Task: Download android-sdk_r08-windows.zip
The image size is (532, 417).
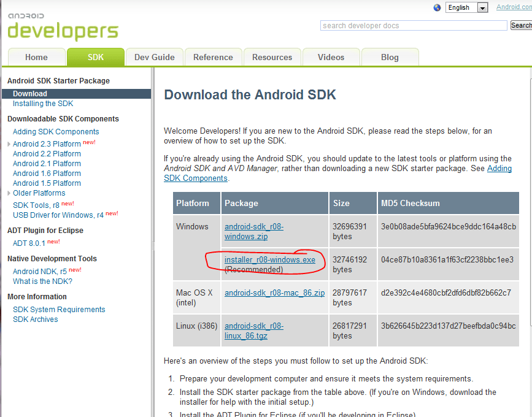Action: click(254, 231)
